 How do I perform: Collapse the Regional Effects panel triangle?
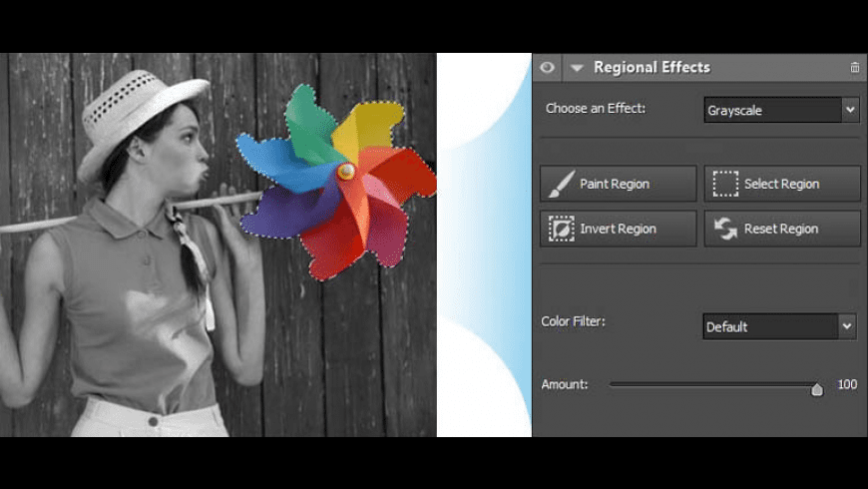[x=577, y=68]
